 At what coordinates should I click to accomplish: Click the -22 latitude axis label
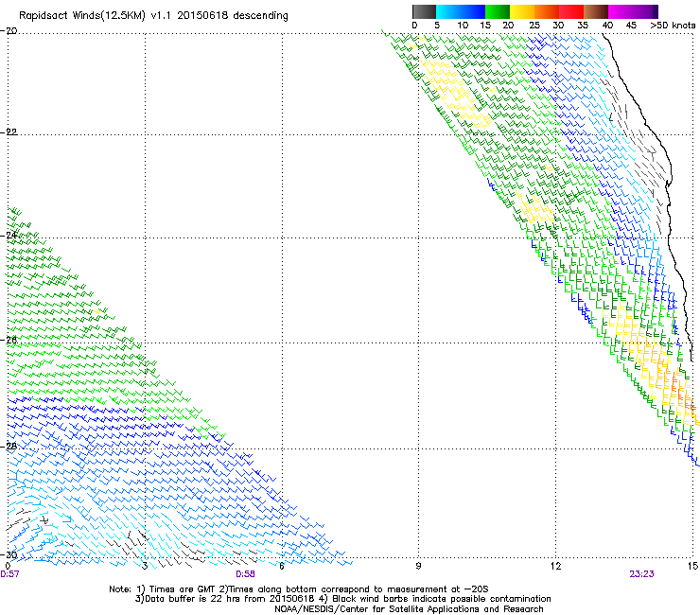(9, 132)
